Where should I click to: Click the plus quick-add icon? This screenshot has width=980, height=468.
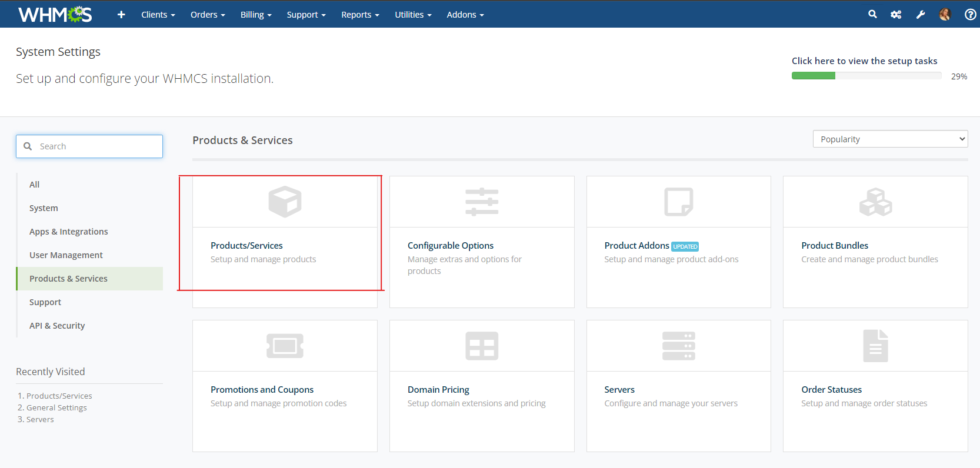[121, 15]
